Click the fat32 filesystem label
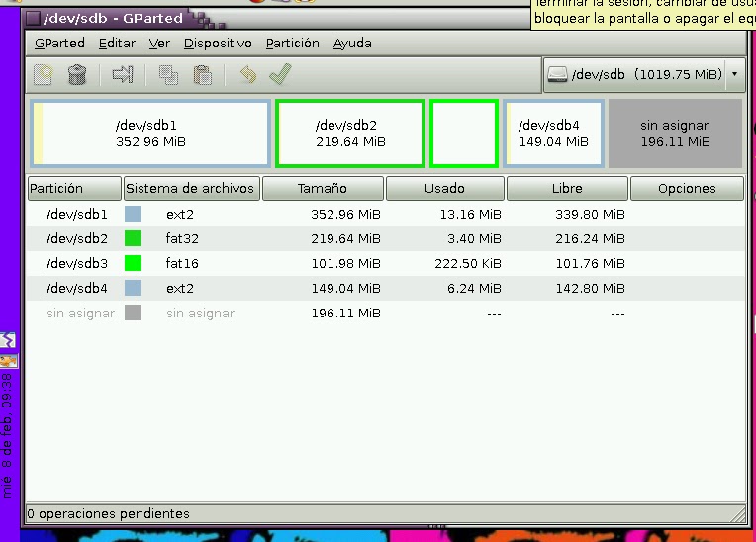The width and height of the screenshot is (756, 542). point(182,239)
